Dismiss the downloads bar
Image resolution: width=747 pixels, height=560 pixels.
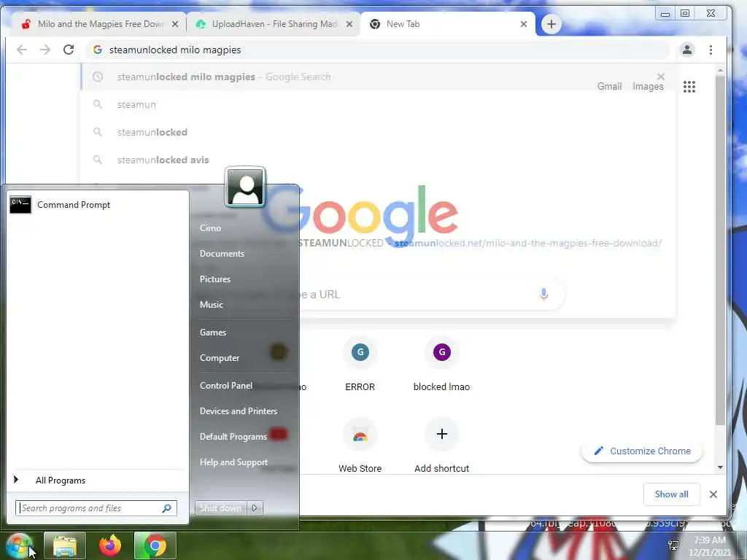click(713, 494)
